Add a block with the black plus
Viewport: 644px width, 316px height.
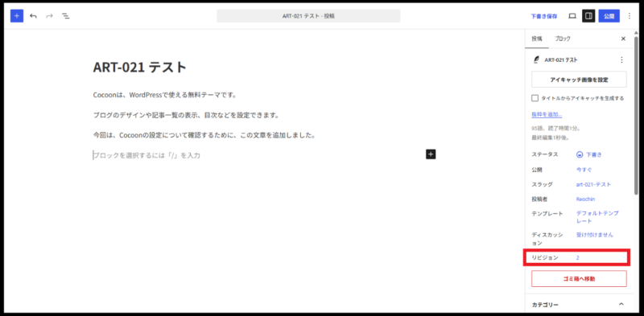click(x=431, y=154)
